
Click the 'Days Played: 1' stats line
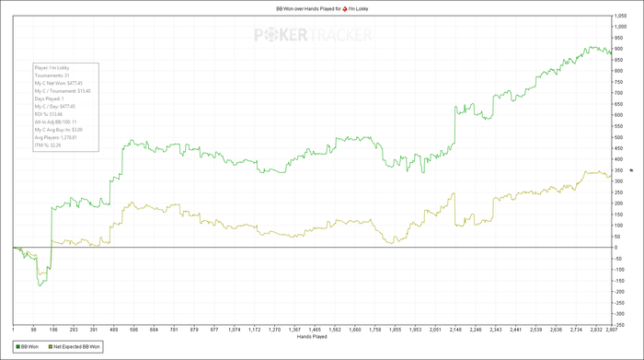pyautogui.click(x=50, y=99)
